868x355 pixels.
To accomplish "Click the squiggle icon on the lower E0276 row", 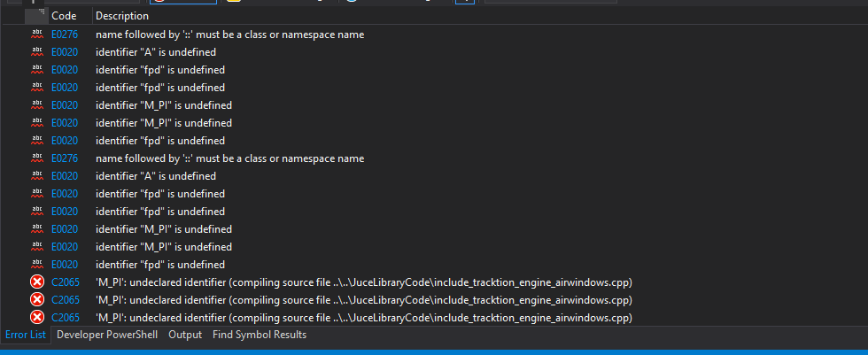I will (37, 158).
